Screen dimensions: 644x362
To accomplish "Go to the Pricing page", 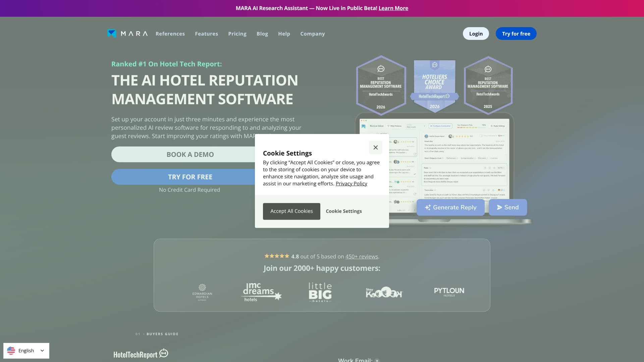I will (237, 34).
